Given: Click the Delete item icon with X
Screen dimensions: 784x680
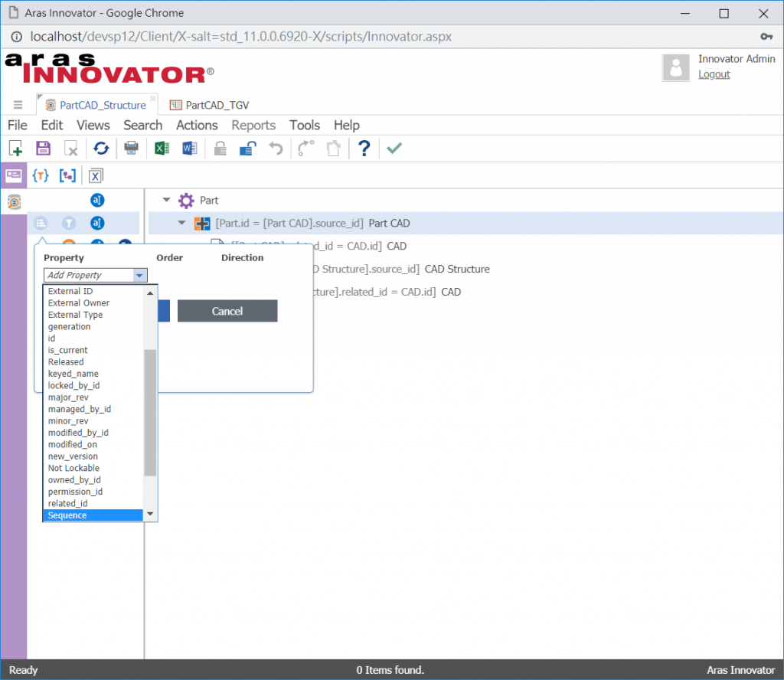Looking at the screenshot, I should click(71, 149).
